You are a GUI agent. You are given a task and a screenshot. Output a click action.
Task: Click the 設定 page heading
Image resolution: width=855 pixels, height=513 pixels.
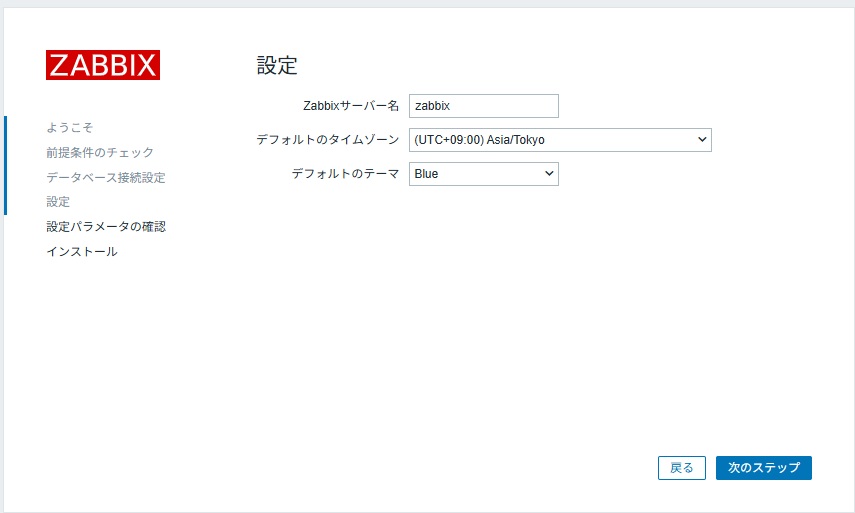[277, 67]
